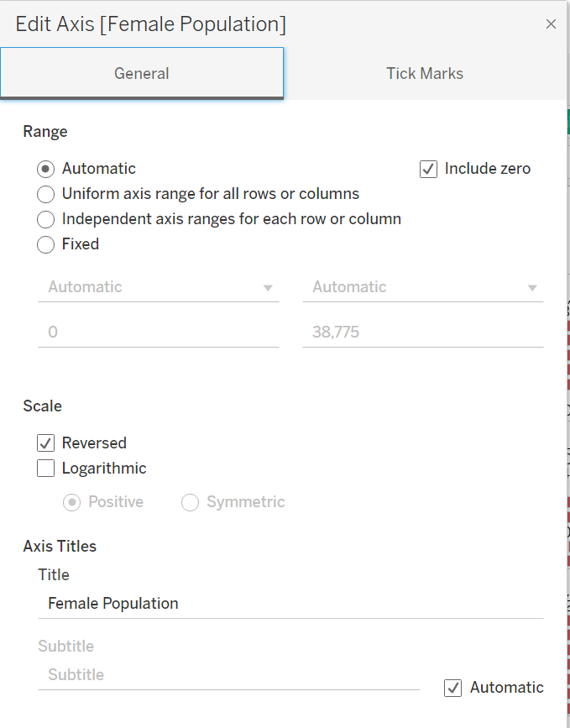Choose Uniform axis range for all rows
Screen dimensions: 570x728
pos(46,195)
